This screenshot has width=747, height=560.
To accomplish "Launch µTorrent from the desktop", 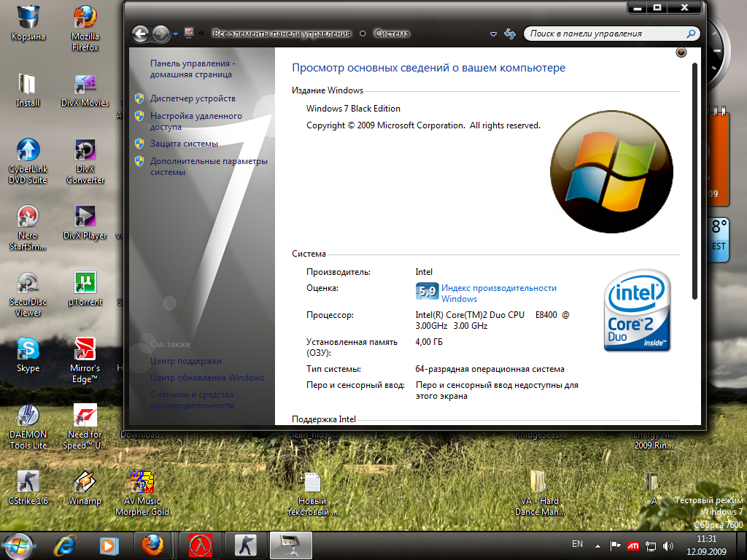I will click(x=85, y=289).
